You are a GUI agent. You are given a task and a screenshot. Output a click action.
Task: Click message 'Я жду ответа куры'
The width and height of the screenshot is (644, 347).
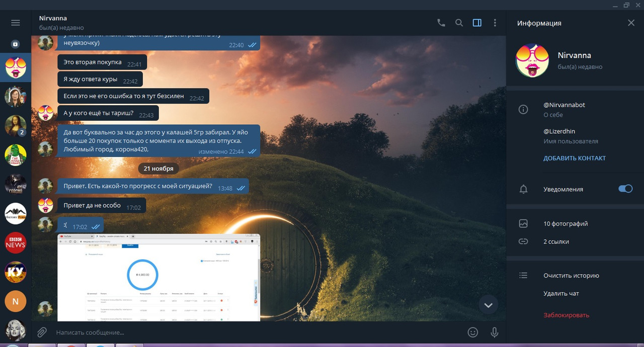pyautogui.click(x=100, y=80)
